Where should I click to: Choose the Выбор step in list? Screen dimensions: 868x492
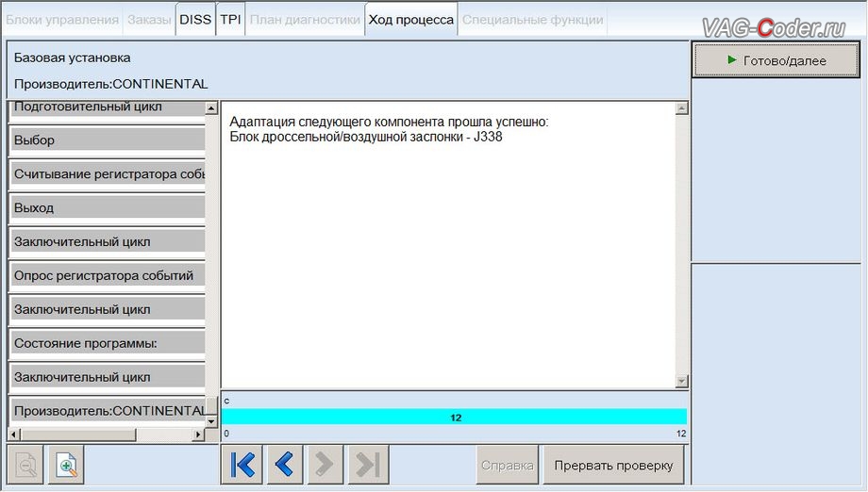click(x=106, y=140)
